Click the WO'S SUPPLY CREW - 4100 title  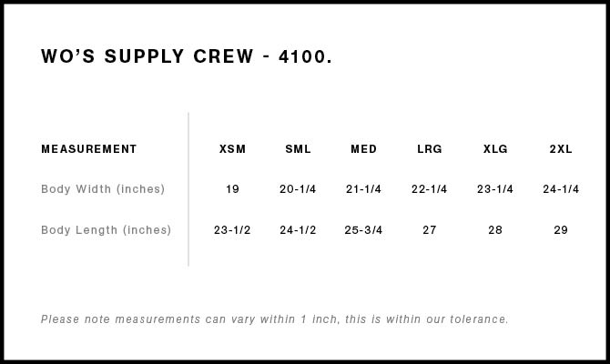pos(187,56)
